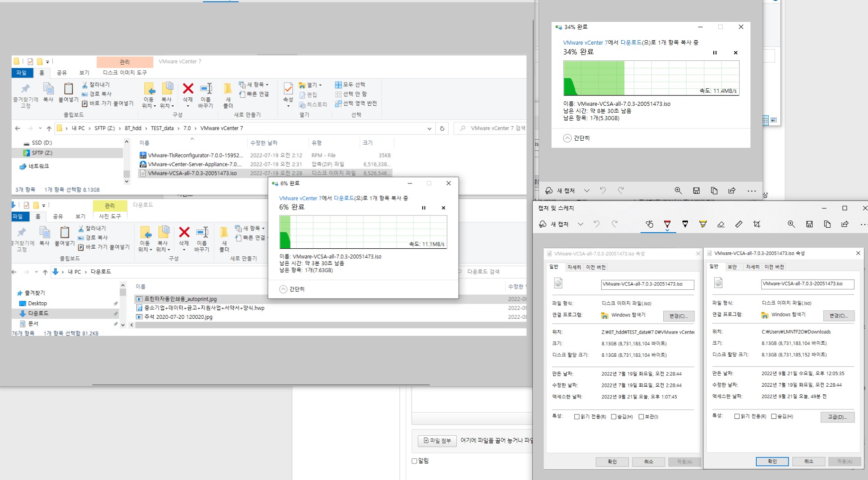This screenshot has width=868, height=480.
Task: Toggle the Ruler tool in Snip & Sketch
Action: [739, 224]
